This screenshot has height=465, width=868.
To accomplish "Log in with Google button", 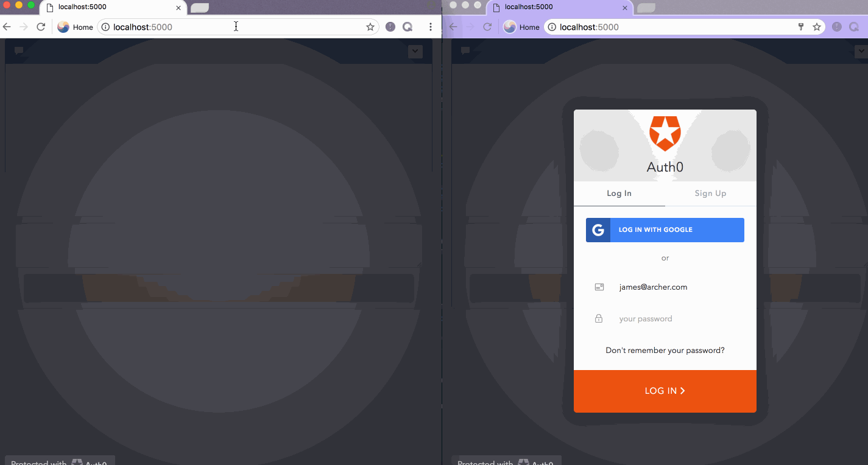I will (x=665, y=230).
